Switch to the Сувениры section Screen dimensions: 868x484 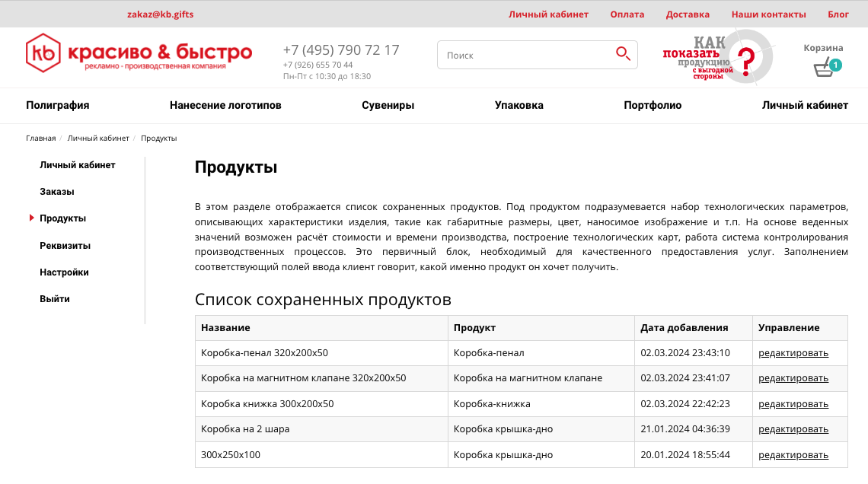(x=387, y=105)
